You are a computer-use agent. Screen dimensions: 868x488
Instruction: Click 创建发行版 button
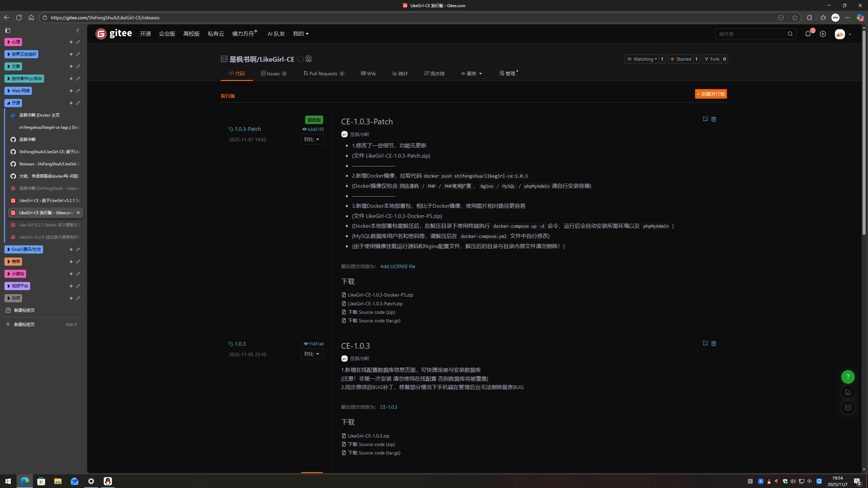point(711,94)
